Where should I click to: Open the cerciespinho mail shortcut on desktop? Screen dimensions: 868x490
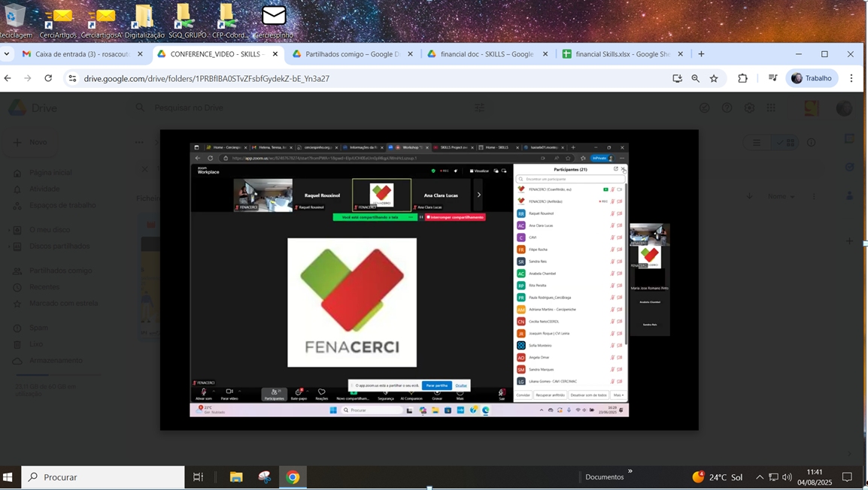click(274, 21)
